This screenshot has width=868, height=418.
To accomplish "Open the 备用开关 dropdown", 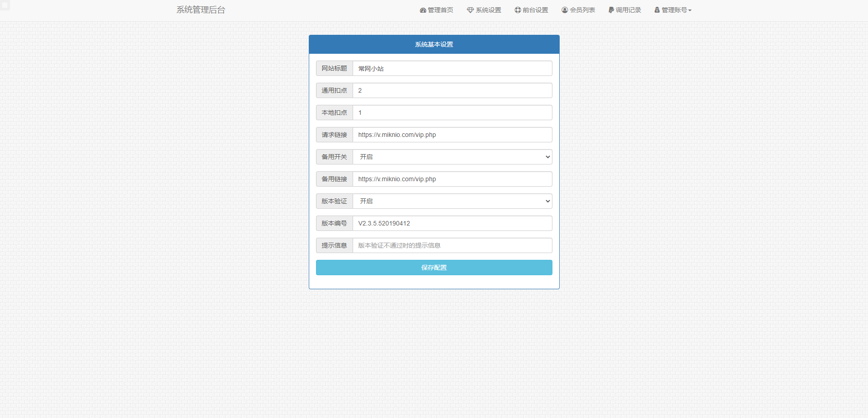I will 452,157.
